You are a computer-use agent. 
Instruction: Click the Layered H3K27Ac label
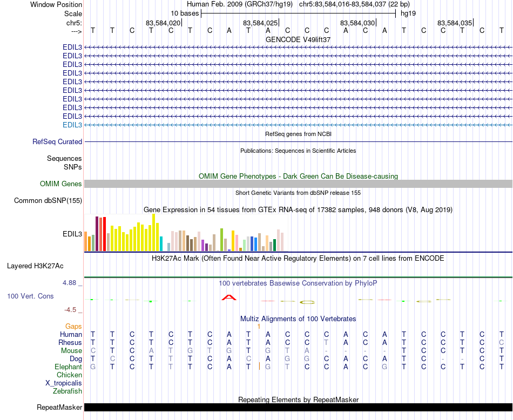(35, 266)
